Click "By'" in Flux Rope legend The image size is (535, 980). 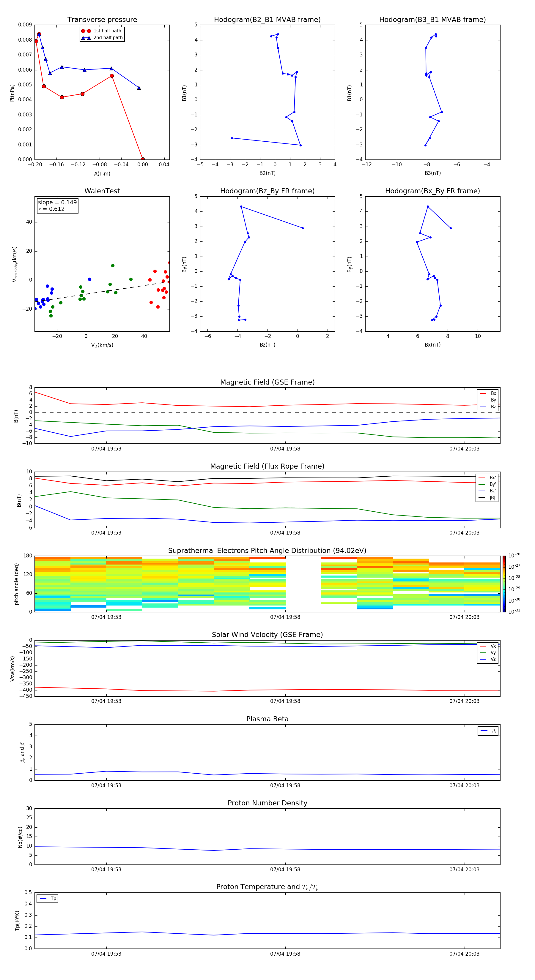click(x=487, y=484)
